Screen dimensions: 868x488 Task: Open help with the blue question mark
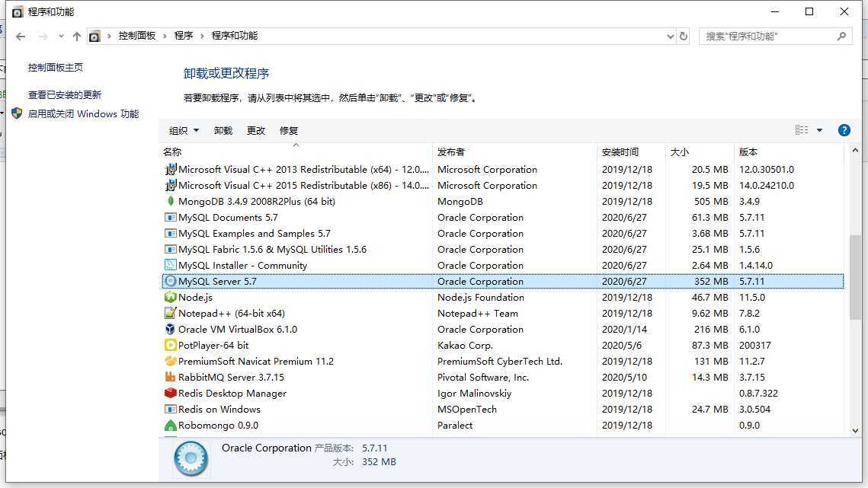844,131
